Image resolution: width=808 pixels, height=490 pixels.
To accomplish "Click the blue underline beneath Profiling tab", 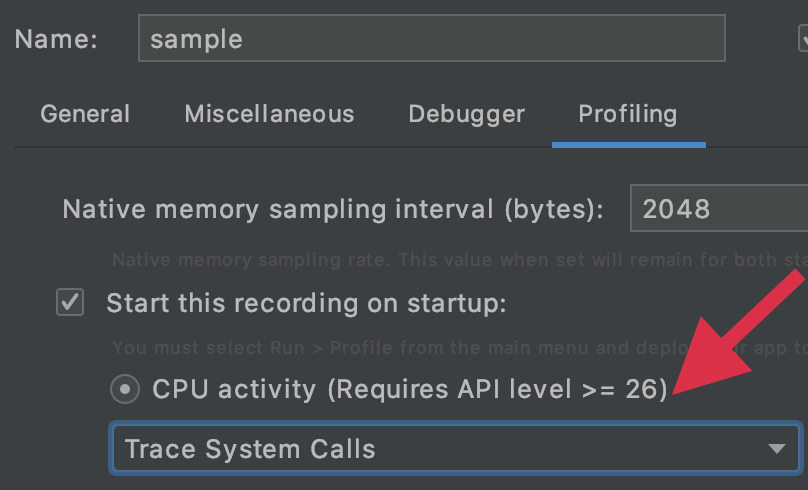I will pos(628,145).
